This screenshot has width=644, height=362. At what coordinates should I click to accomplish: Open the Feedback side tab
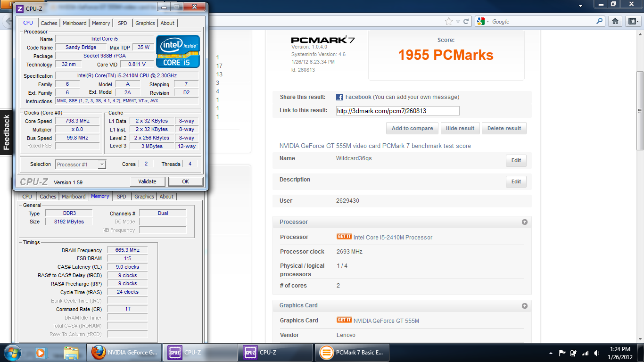click(6, 132)
